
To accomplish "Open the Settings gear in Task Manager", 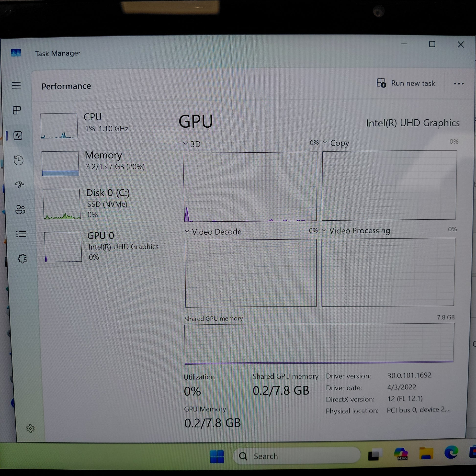I will 30,429.
